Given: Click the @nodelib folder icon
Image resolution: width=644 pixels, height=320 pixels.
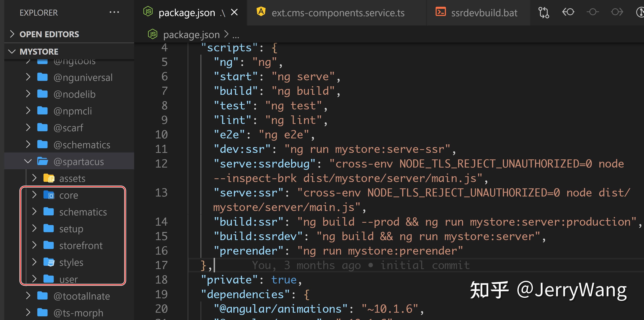Looking at the screenshot, I should point(42,94).
